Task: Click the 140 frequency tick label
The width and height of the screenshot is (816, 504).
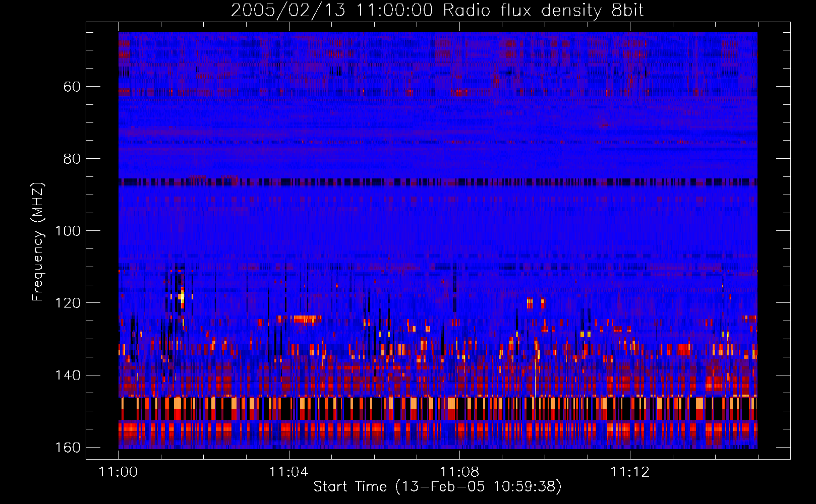Action: point(68,375)
